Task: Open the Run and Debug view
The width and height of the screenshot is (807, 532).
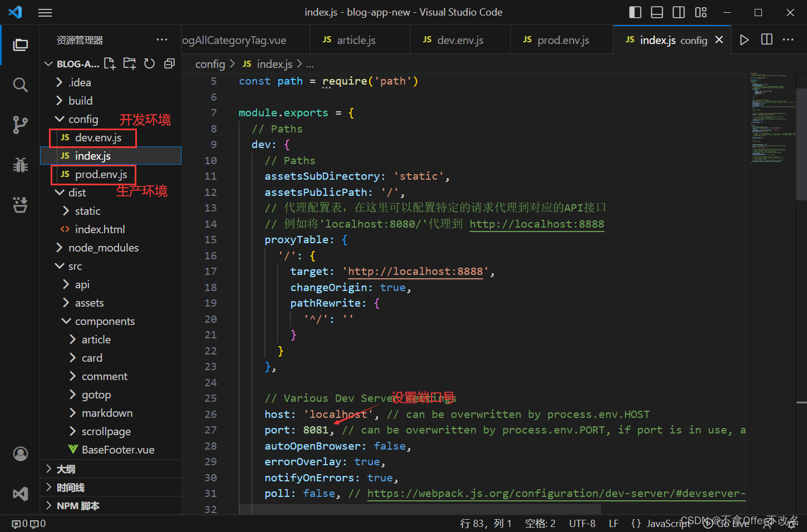Action: click(x=21, y=165)
